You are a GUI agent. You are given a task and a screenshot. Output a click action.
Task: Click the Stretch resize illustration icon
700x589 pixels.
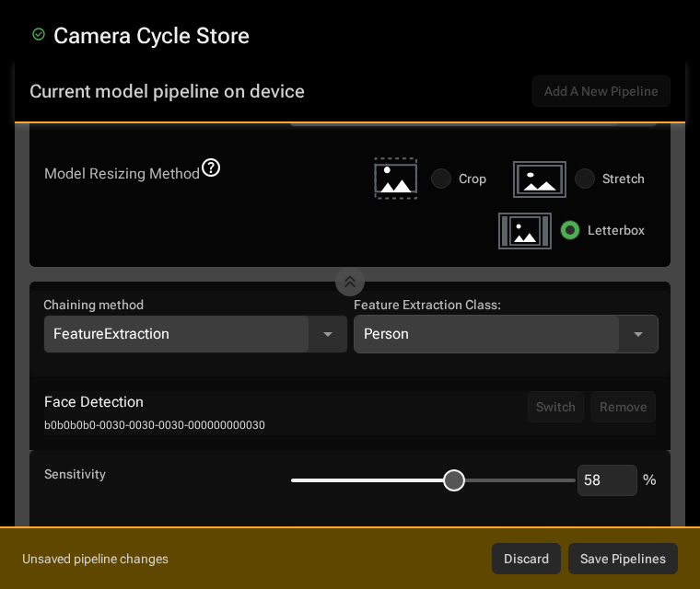coord(540,179)
